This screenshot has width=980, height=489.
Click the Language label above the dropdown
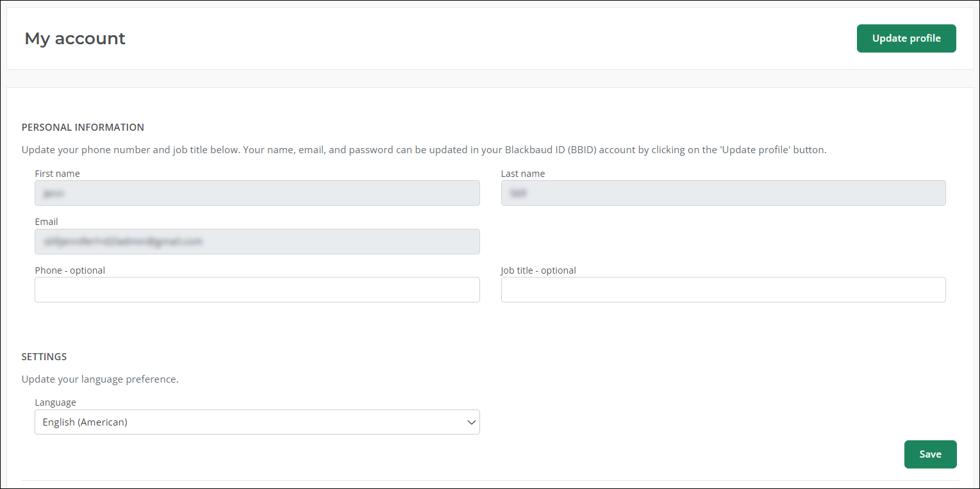point(55,402)
